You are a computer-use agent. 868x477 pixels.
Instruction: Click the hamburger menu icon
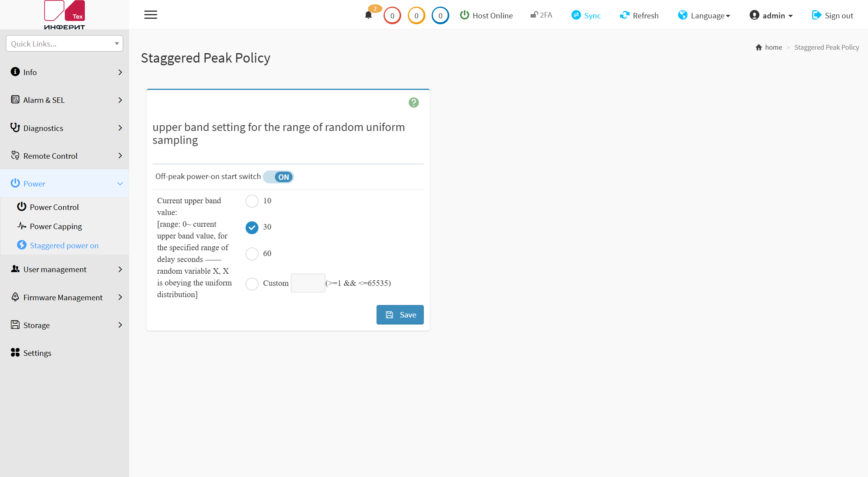(151, 15)
